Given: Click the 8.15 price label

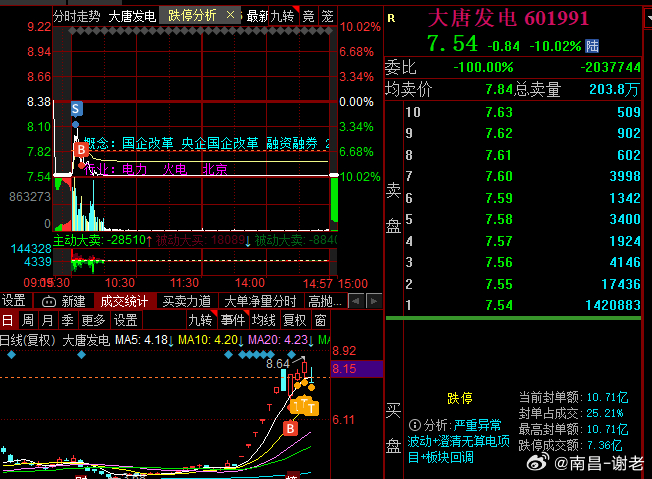Looking at the screenshot, I should coord(344,369).
